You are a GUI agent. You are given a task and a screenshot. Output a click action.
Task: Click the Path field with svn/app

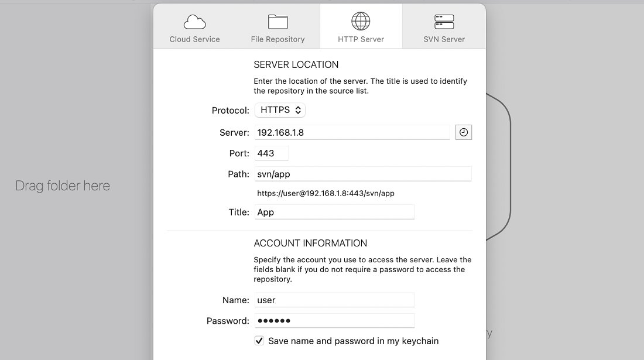363,174
